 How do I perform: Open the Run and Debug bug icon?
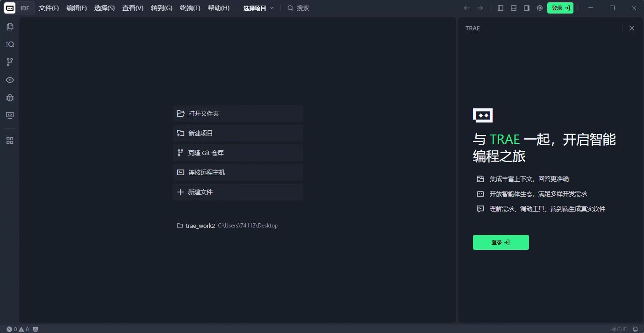tap(10, 98)
